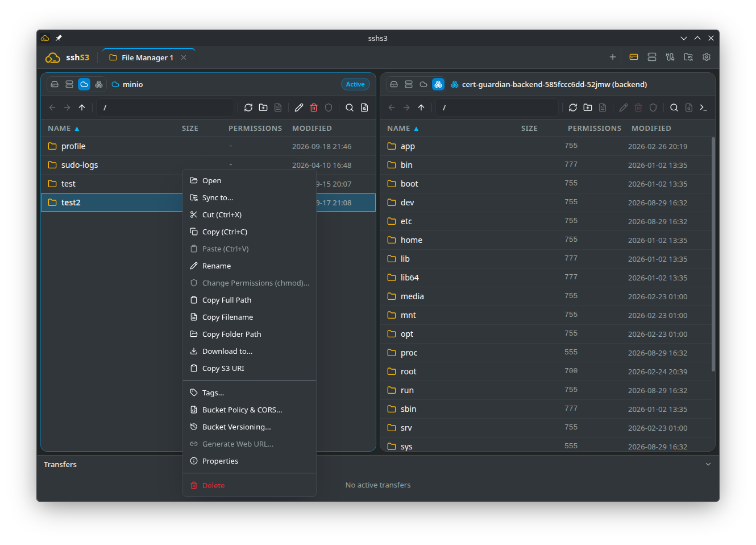Refresh the right backend pane
The image size is (756, 545).
tap(573, 108)
